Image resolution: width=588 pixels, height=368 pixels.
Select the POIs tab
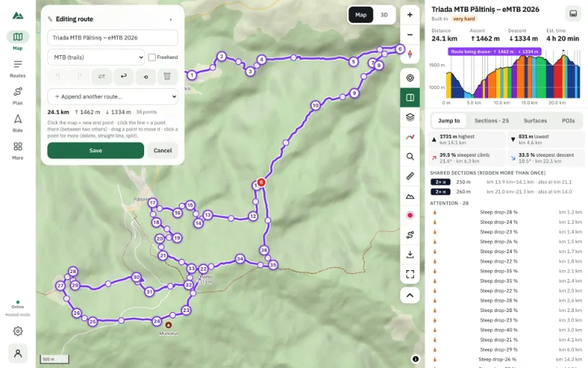568,121
